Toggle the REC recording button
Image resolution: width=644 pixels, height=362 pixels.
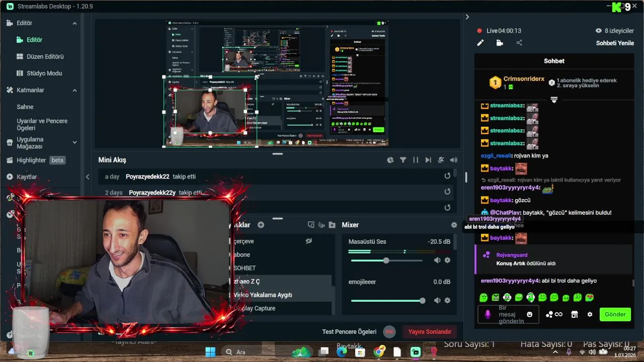tap(389, 332)
